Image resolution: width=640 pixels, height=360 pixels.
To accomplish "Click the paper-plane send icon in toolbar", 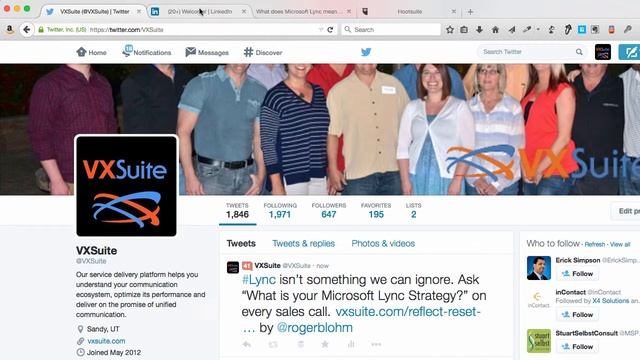I will click(511, 29).
